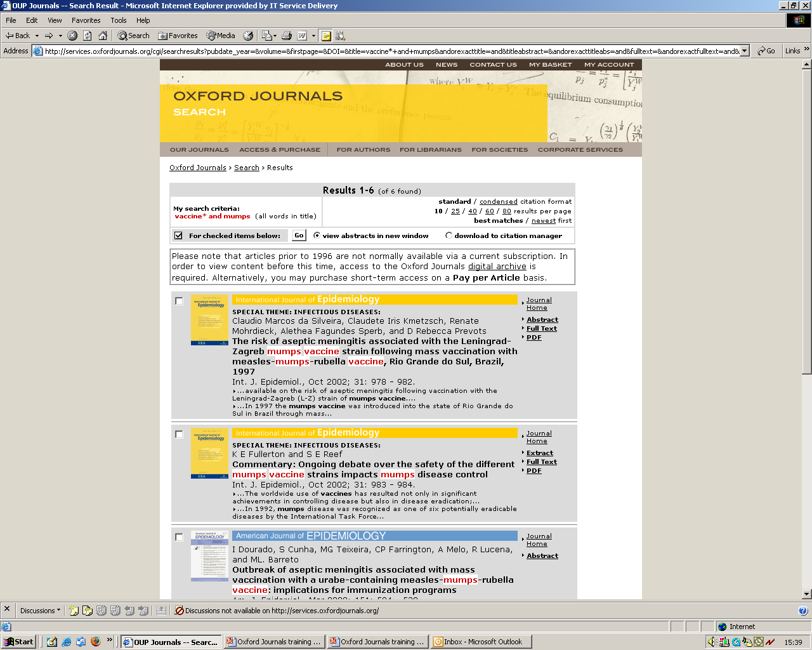Switch to Inbox - Microsoft Outlook taskbar button
The image size is (812, 650).
481,642
